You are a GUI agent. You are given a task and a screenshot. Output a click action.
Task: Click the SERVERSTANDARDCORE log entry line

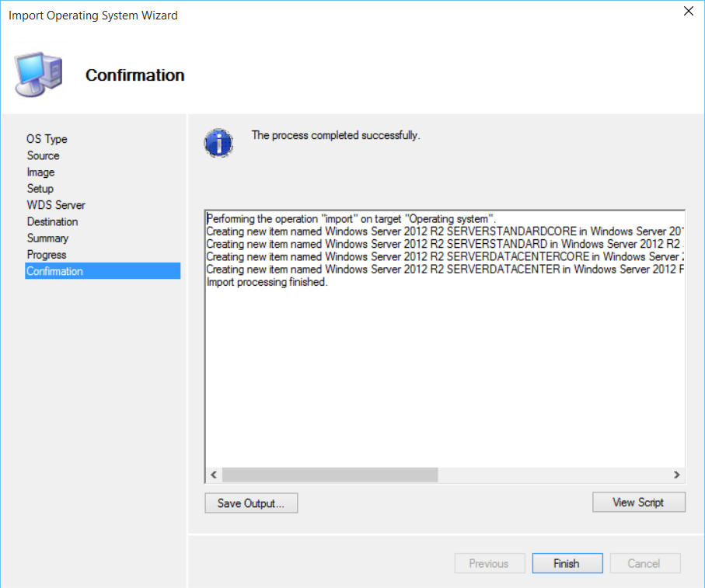[x=443, y=231]
